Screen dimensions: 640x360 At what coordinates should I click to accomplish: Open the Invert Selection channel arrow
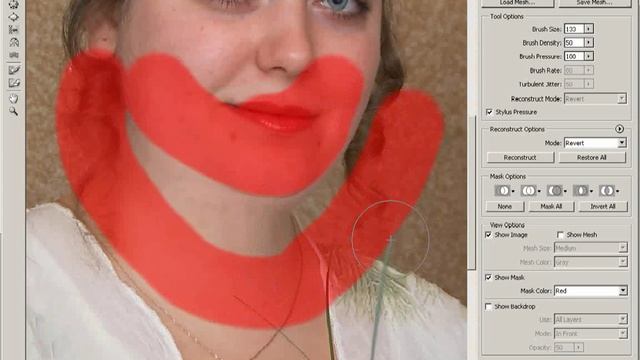pos(618,191)
